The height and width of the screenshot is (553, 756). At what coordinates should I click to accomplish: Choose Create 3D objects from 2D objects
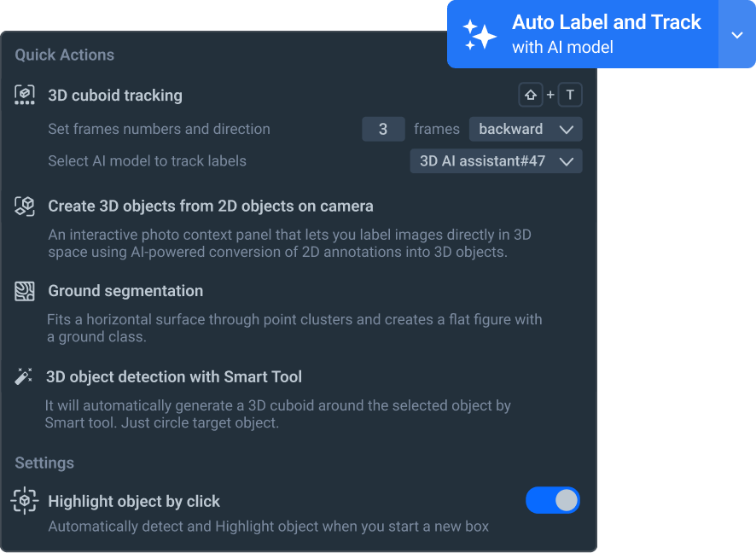click(211, 207)
